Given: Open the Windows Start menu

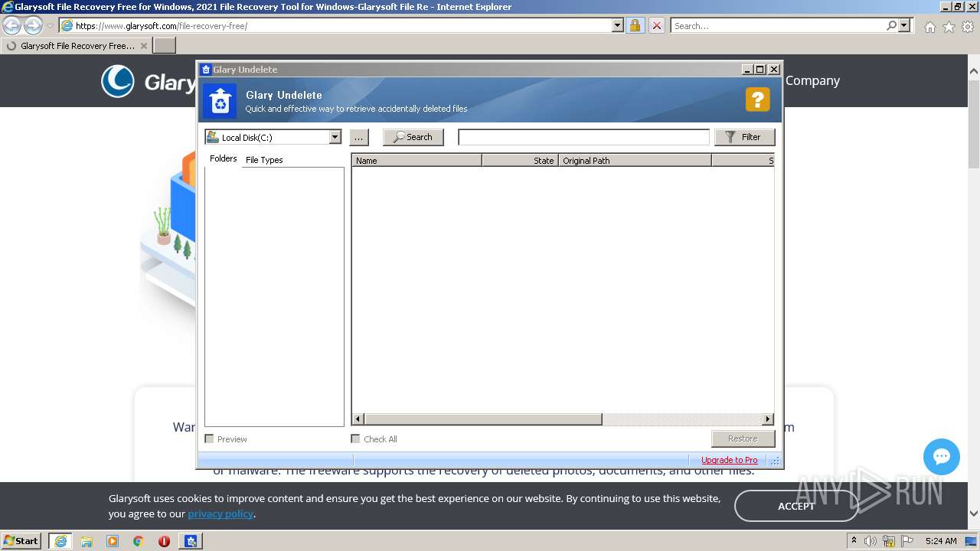Looking at the screenshot, I should point(21,541).
